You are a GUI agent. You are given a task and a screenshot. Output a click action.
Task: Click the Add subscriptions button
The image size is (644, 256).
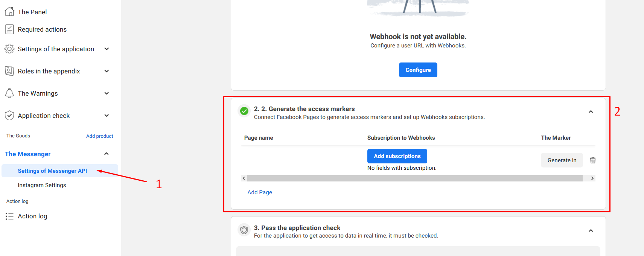(x=397, y=156)
